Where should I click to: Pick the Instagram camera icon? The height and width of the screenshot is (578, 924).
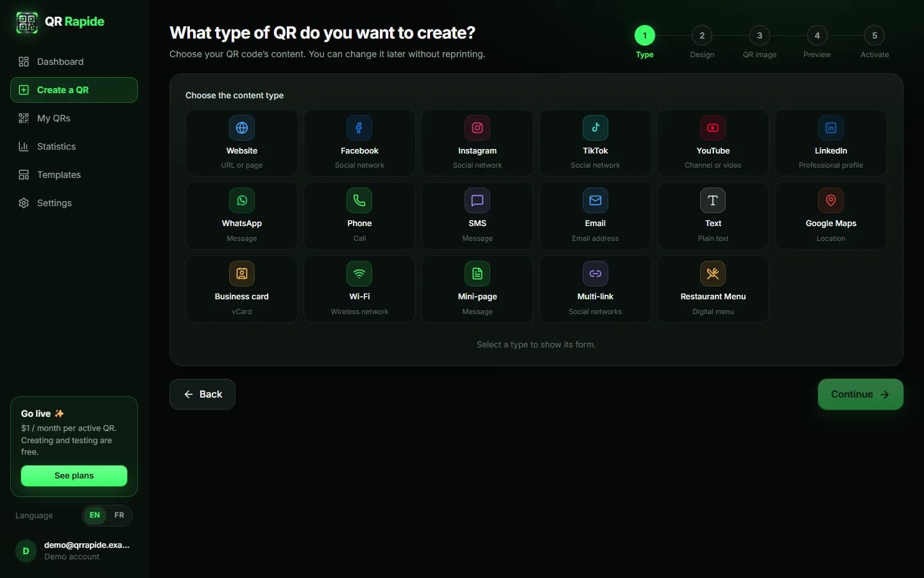[477, 128]
